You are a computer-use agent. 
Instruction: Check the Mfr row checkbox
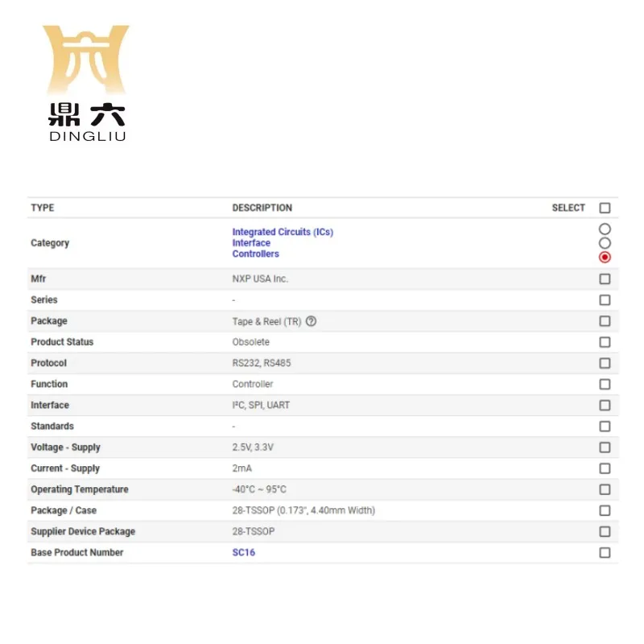605,278
